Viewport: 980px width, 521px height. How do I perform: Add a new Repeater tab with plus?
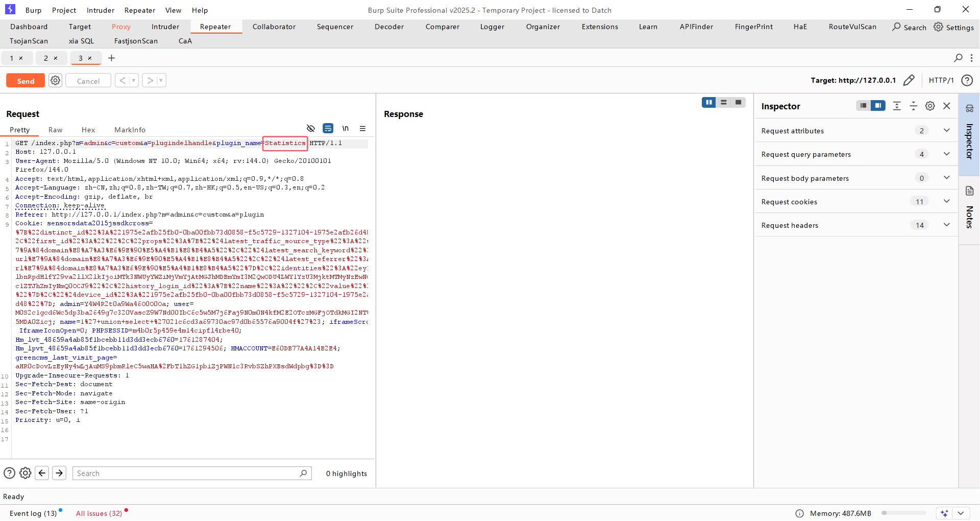click(x=111, y=58)
